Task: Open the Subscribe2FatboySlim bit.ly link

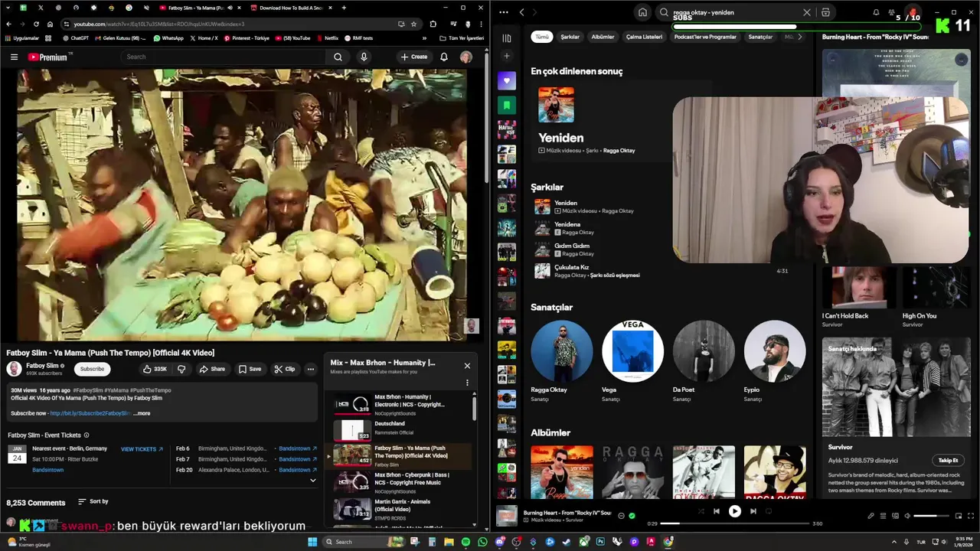Action: pos(90,413)
